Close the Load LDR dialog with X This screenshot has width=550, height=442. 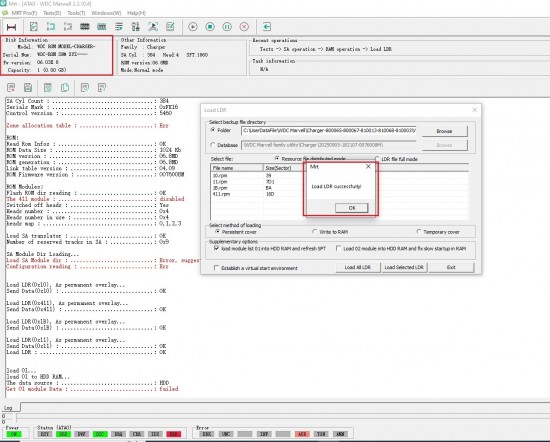[474, 110]
